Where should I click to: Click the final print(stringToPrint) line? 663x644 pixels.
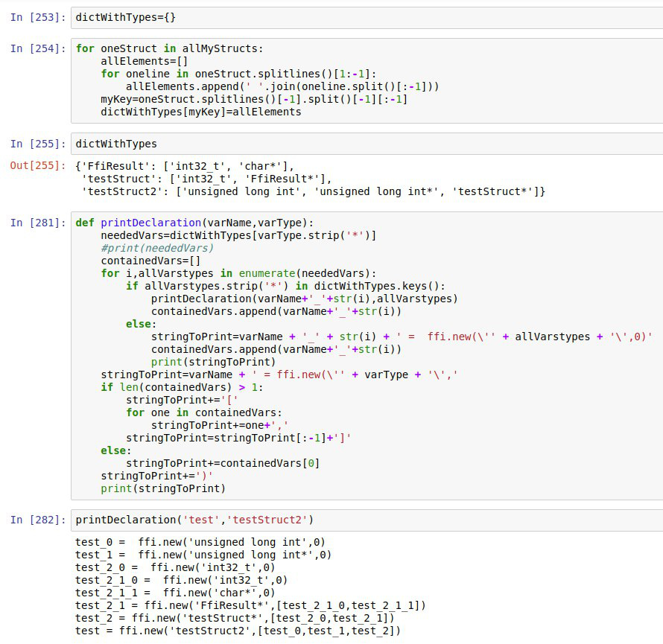pos(162,488)
